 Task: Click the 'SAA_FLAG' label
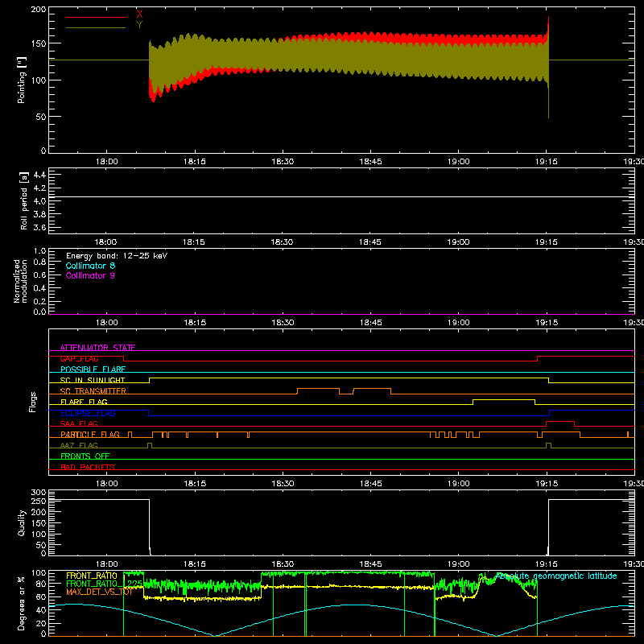(x=79, y=423)
